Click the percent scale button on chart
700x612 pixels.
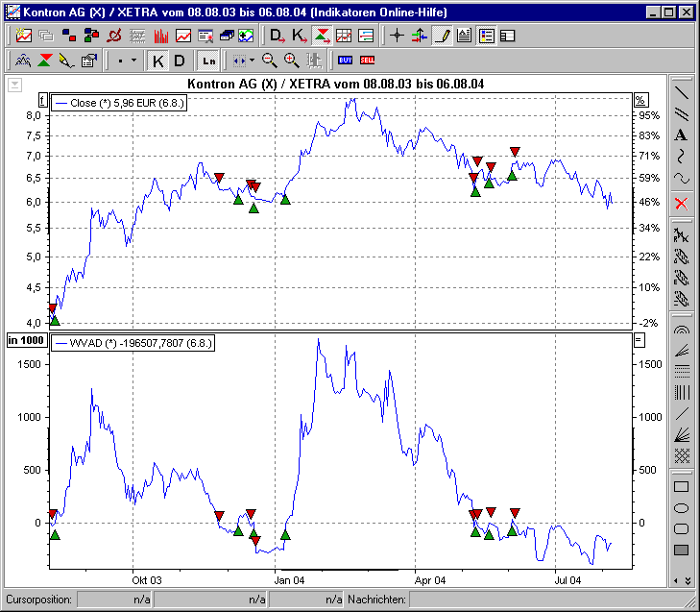[640, 100]
